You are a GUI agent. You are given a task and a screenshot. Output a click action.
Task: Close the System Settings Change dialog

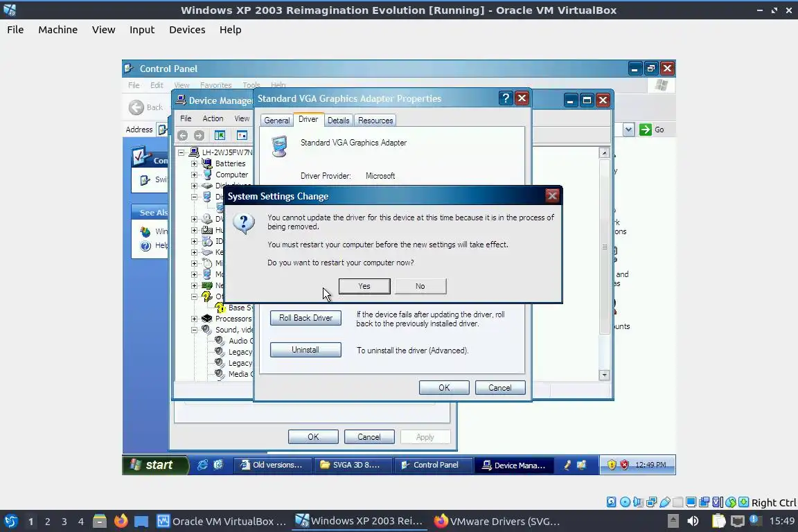552,196
